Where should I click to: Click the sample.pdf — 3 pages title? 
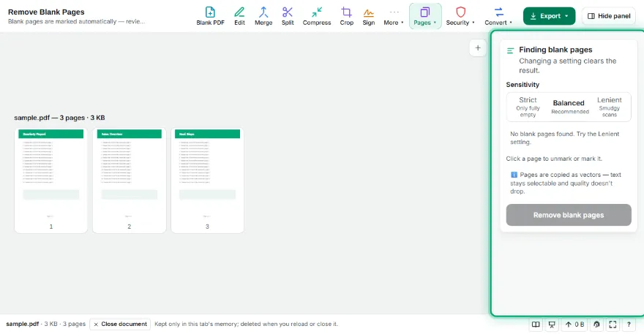pos(59,118)
